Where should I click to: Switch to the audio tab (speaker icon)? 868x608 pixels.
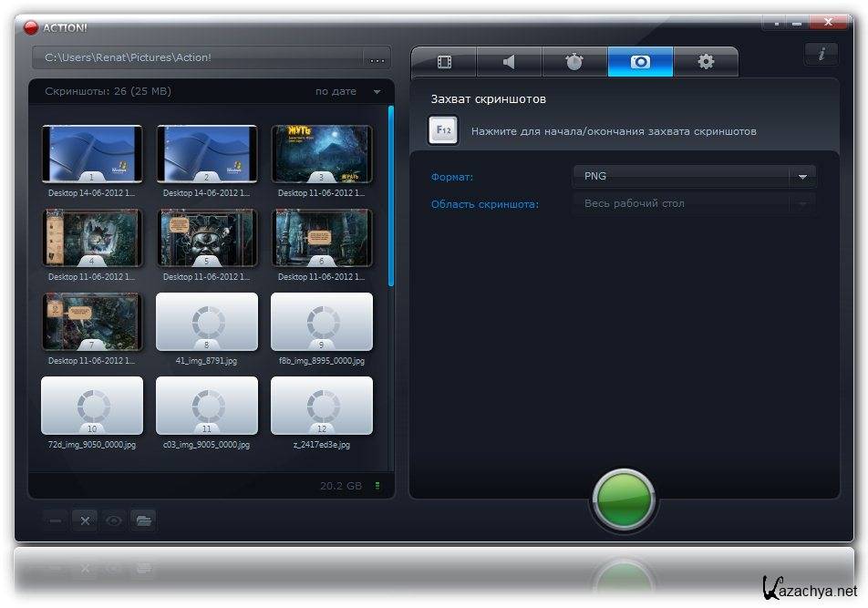(x=509, y=62)
